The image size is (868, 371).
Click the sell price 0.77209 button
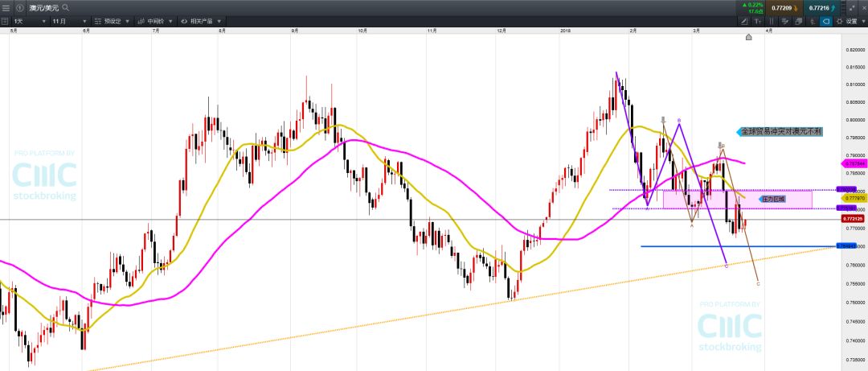(x=784, y=8)
